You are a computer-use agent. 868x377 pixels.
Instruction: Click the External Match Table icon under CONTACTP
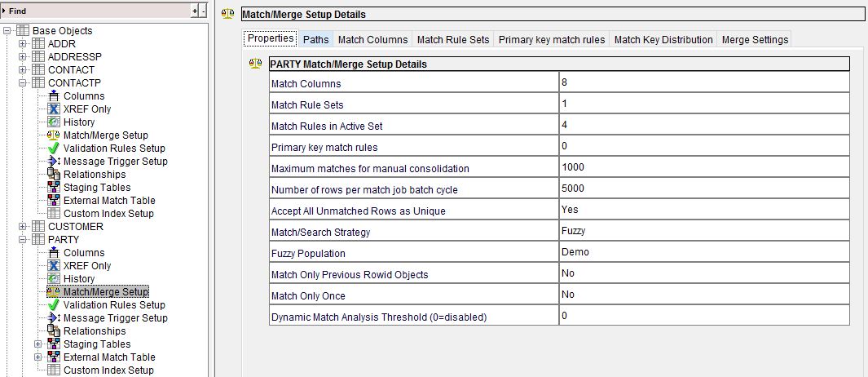pyautogui.click(x=54, y=201)
